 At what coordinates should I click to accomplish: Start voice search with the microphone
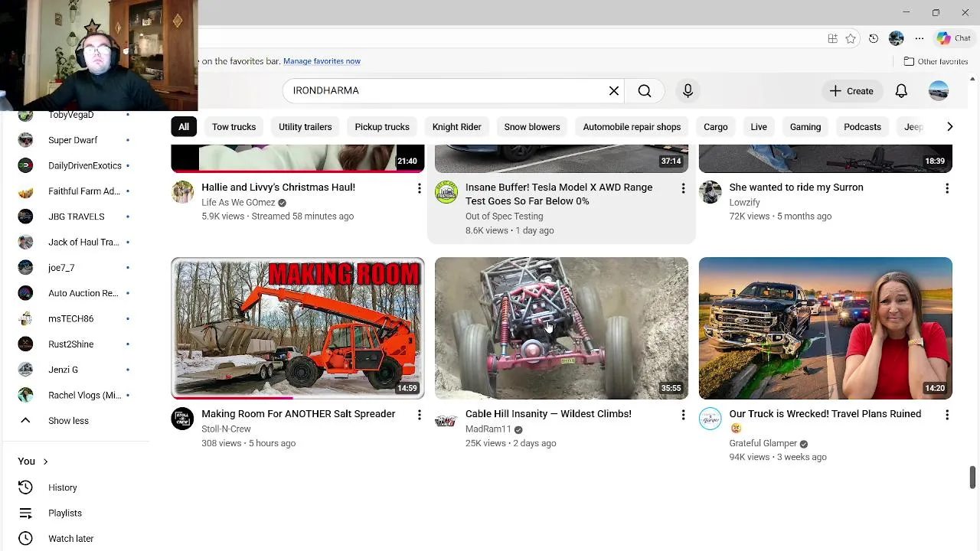pyautogui.click(x=688, y=91)
